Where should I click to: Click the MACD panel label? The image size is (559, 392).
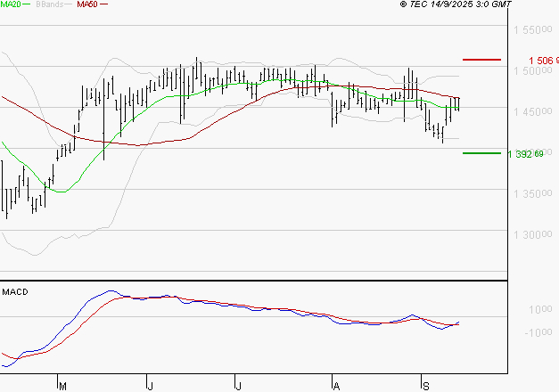coord(15,291)
